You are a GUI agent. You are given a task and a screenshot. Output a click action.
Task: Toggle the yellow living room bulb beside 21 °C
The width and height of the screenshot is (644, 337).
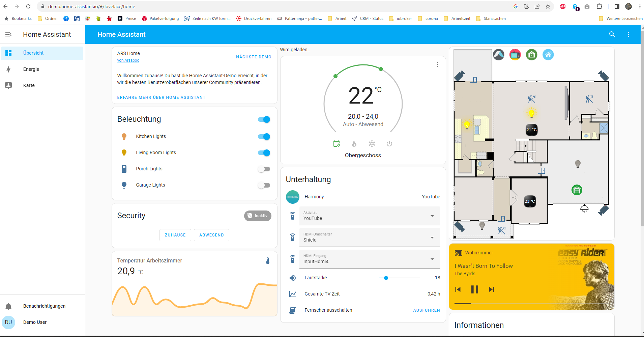531,113
